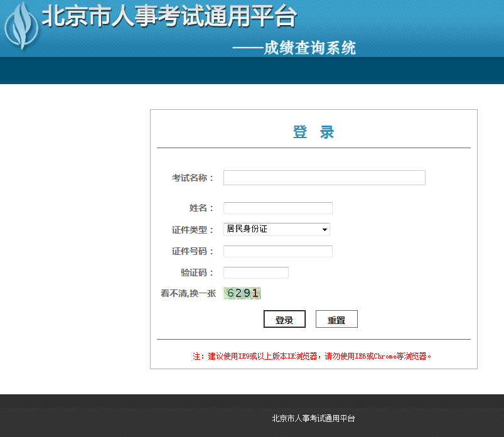The image size is (504, 437).
Task: Click the footer text 北京市人事考试通用平台
Action: (x=313, y=418)
